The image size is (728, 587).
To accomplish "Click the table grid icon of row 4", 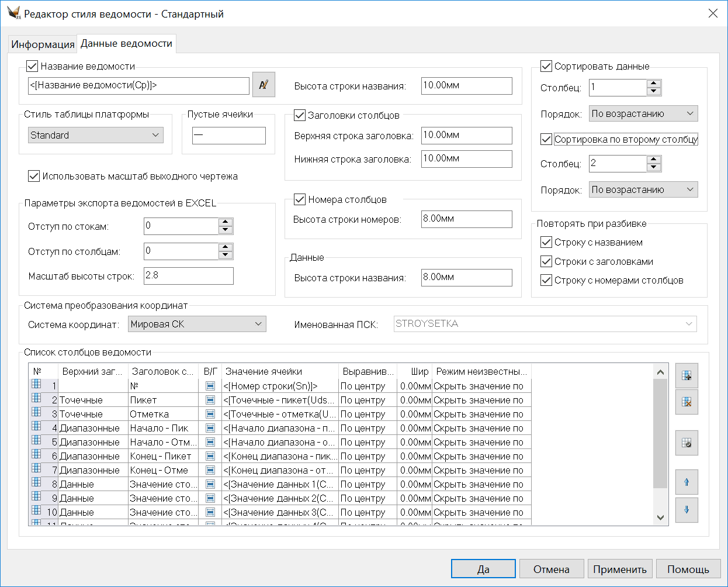I will coord(36,427).
